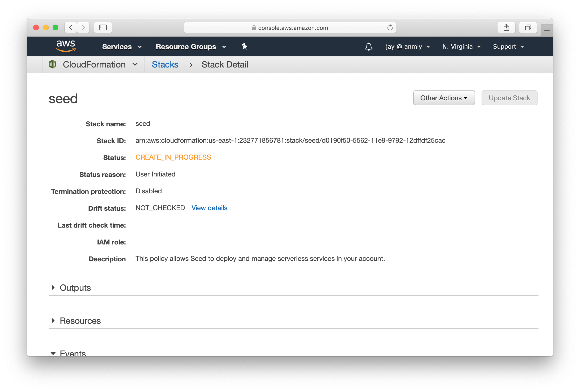Open the show all tabs icon
This screenshot has height=392, width=580.
click(528, 27)
